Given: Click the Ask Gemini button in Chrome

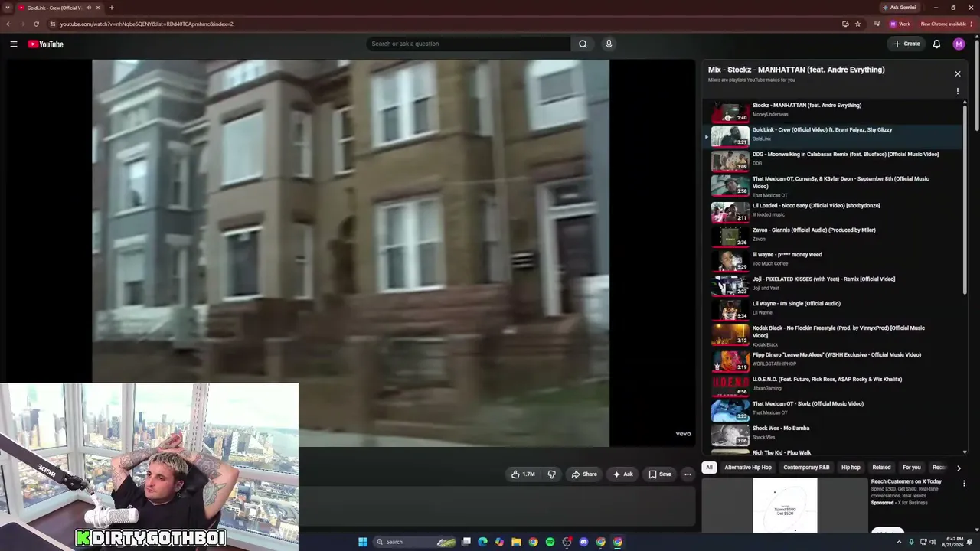Looking at the screenshot, I should (x=900, y=8).
